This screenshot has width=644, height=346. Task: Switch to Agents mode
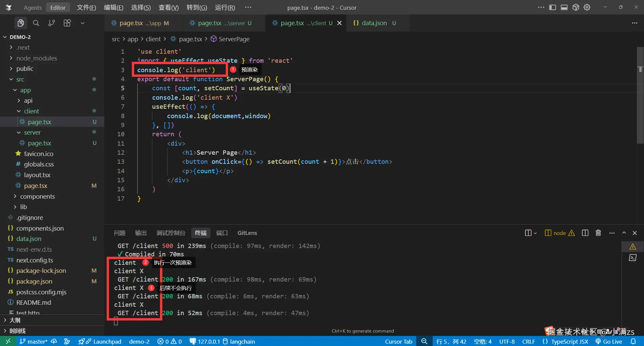(33, 7)
